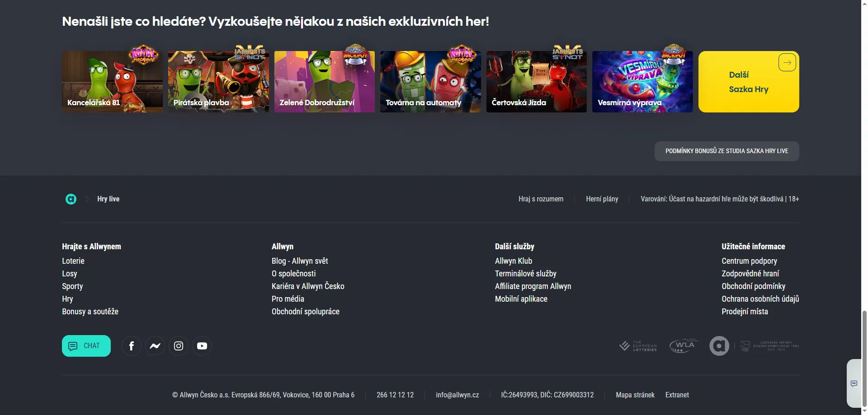The image size is (868, 415).
Task: Open Zodpovědné hraní link
Action: [750, 274]
